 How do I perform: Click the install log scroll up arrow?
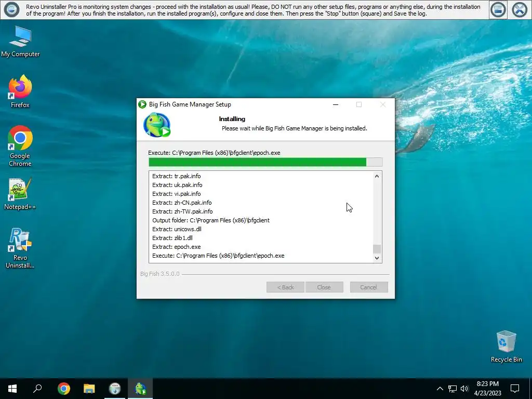[377, 176]
